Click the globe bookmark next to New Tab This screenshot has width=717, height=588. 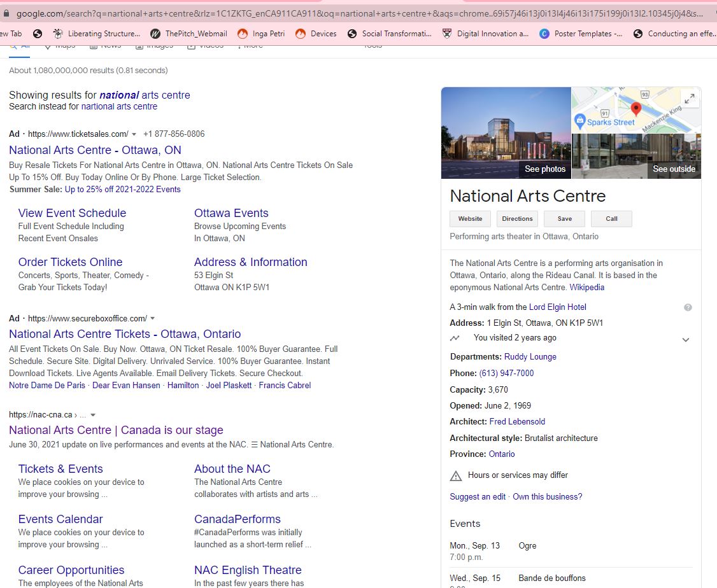(x=38, y=33)
